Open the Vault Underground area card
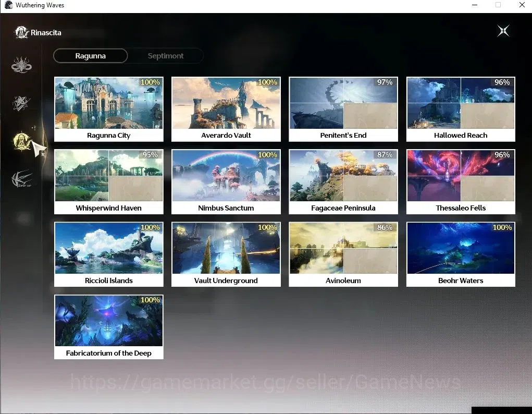 click(x=226, y=254)
